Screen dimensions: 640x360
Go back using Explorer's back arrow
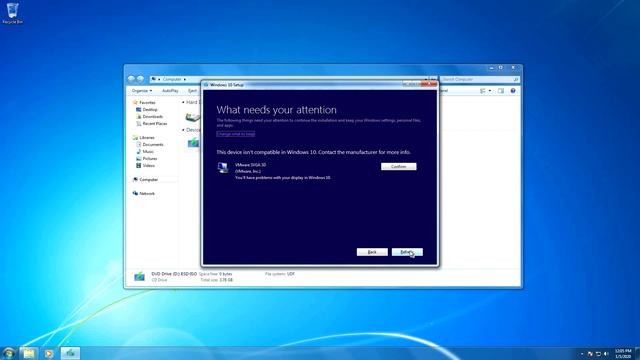131,79
